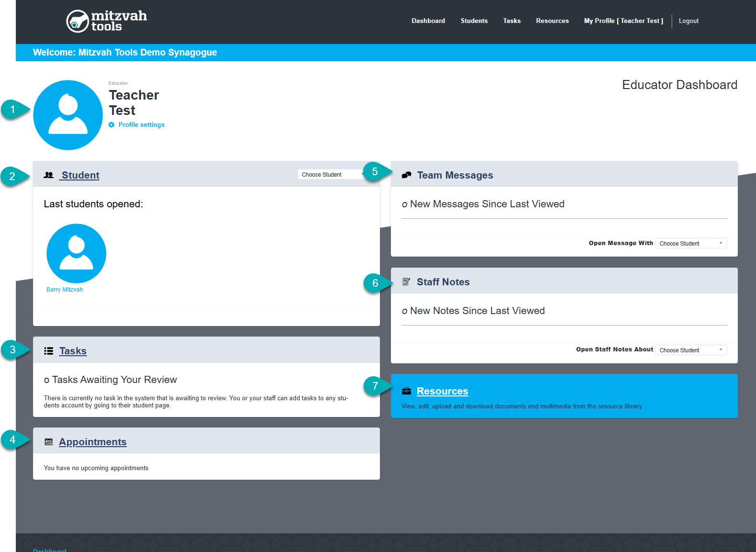
Task: Click the Tasks list icon
Action: pos(48,351)
